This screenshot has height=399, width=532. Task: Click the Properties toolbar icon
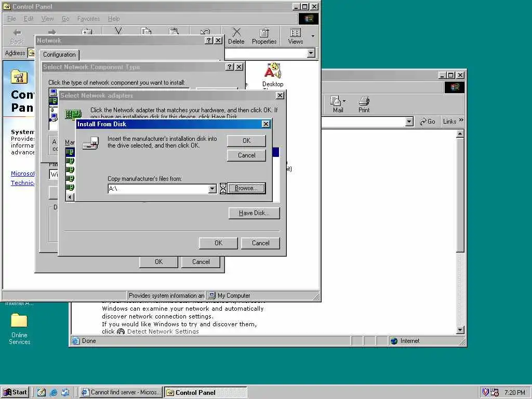[x=264, y=36]
